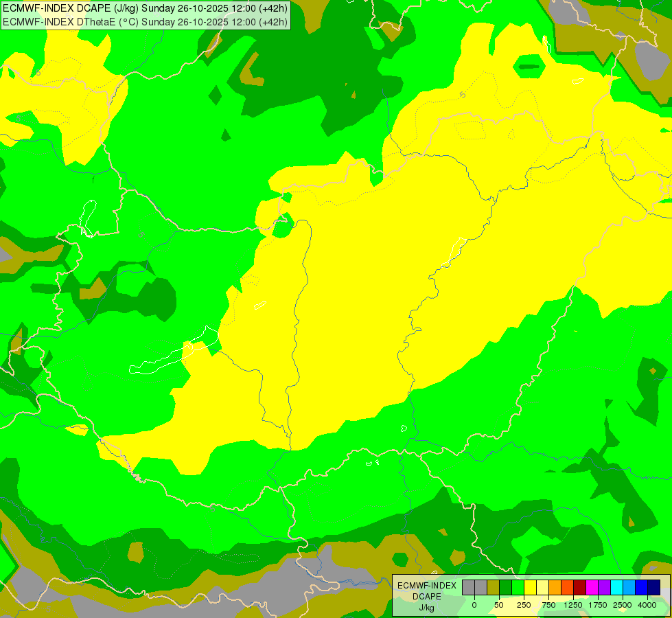Choose the red-orange legend swatch
Image resolution: width=672 pixels, height=618 pixels.
tap(568, 587)
